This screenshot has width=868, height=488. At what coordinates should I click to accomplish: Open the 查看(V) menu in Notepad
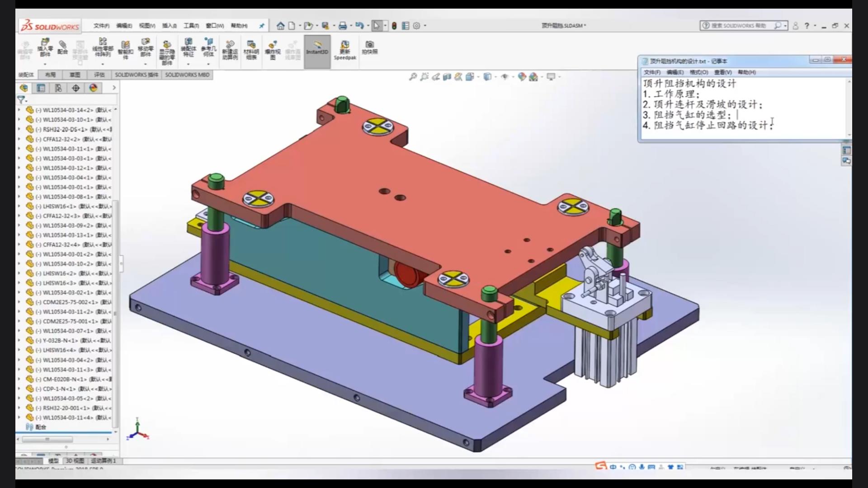(x=722, y=72)
